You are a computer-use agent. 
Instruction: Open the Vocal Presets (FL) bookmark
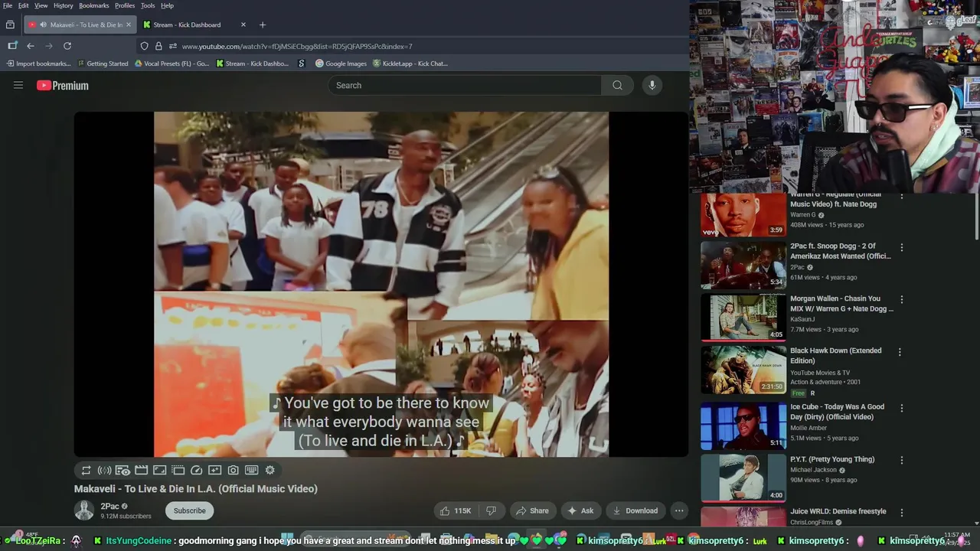171,64
